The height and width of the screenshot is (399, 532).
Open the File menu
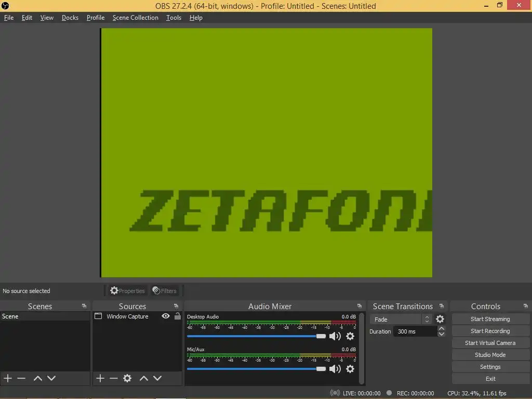point(9,18)
